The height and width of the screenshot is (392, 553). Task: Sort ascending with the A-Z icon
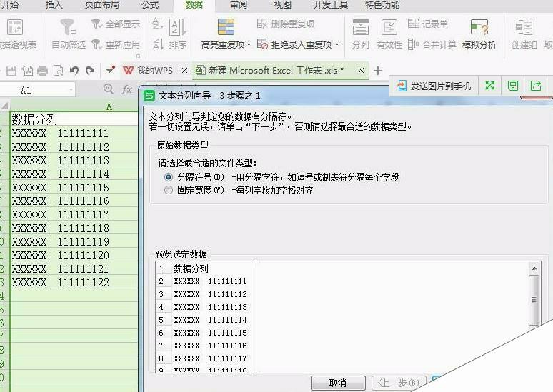pyautogui.click(x=158, y=24)
